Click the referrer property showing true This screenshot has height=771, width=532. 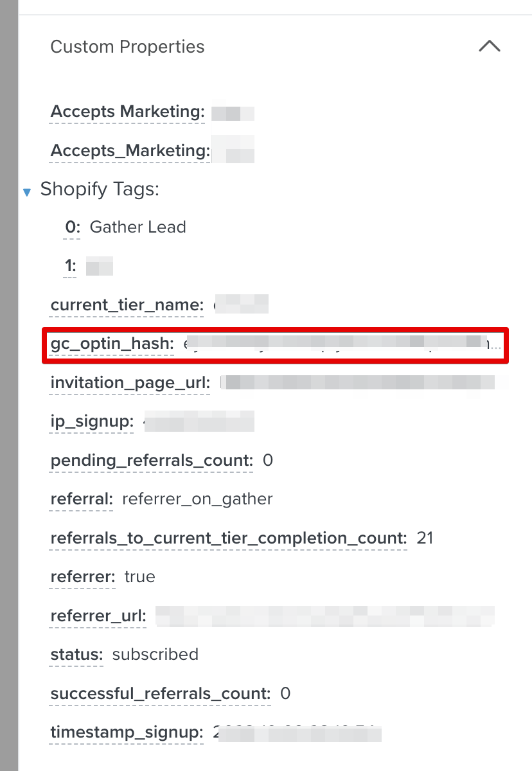coord(82,577)
